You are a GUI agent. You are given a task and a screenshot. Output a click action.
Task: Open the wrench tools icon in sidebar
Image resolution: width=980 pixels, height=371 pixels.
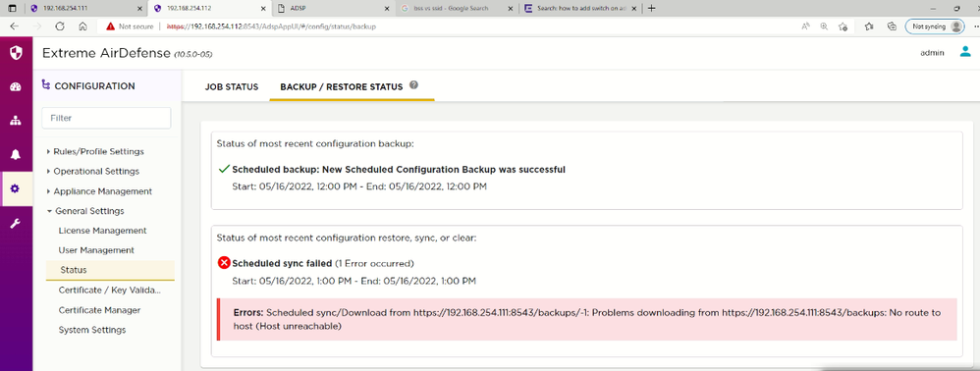[16, 223]
